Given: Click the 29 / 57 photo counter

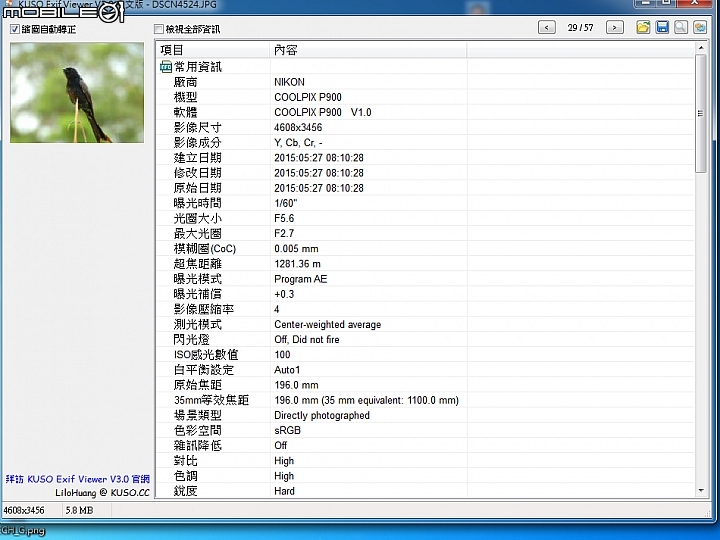Looking at the screenshot, I should click(580, 28).
